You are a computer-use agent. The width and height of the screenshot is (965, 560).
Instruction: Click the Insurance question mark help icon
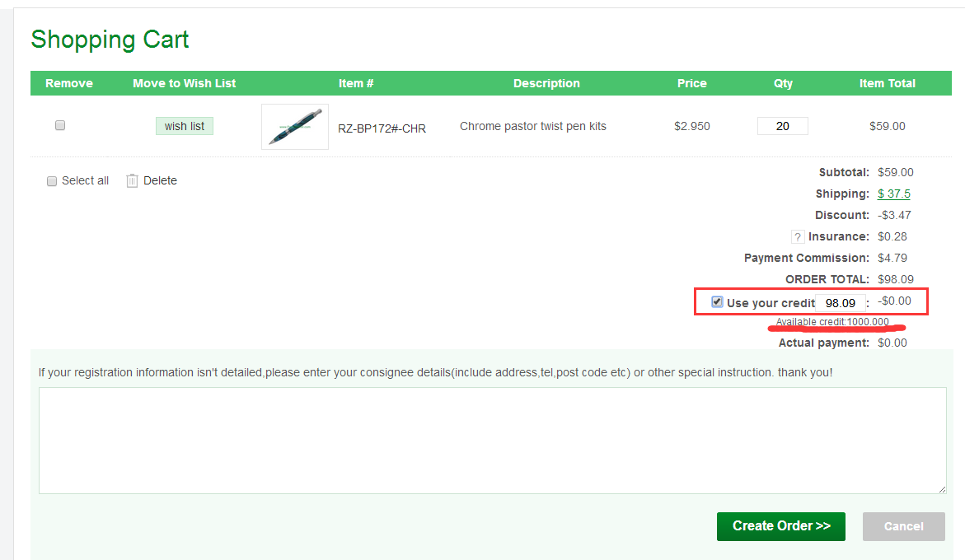[x=797, y=237]
